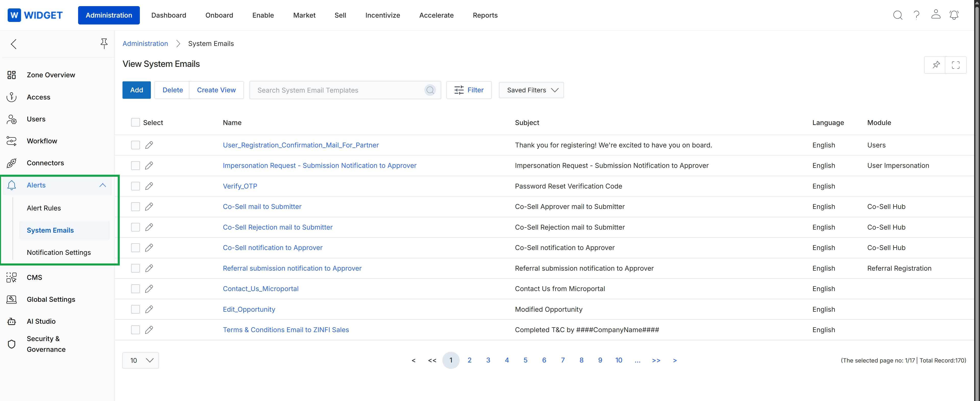Tick the Select all header checkbox
Viewport: 980px width, 401px height.
pos(136,122)
